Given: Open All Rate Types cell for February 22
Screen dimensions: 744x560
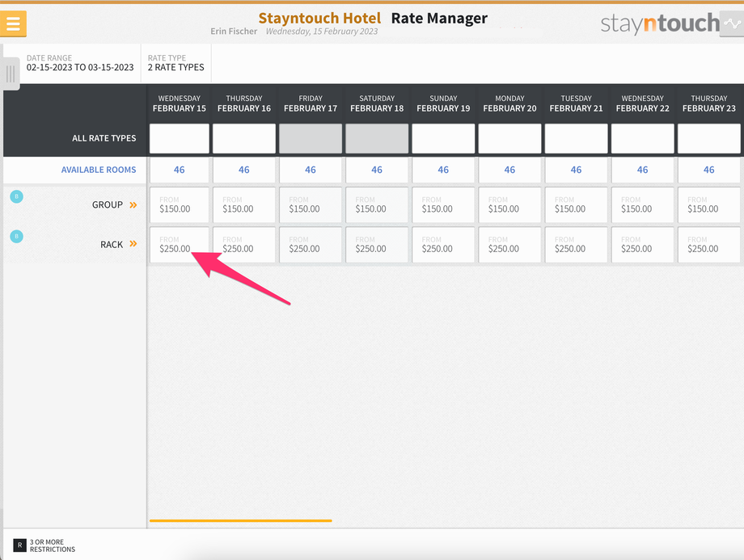Looking at the screenshot, I should point(642,138).
